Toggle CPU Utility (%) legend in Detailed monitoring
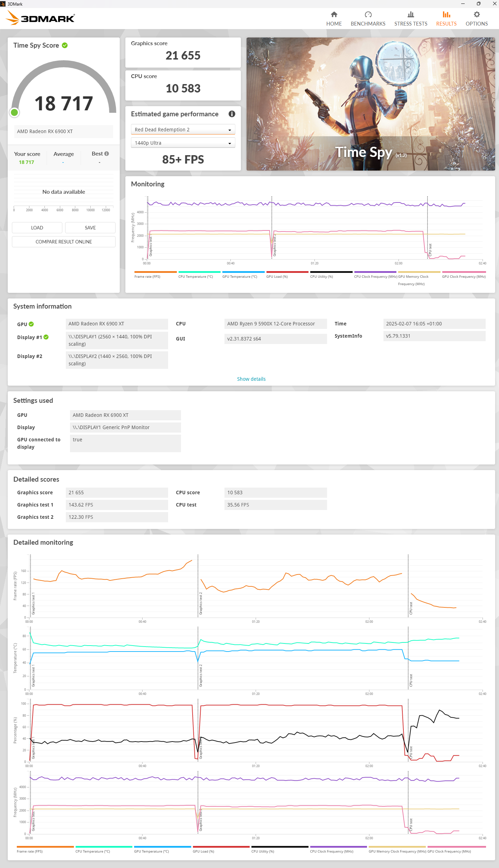This screenshot has width=499, height=868. [x=280, y=849]
